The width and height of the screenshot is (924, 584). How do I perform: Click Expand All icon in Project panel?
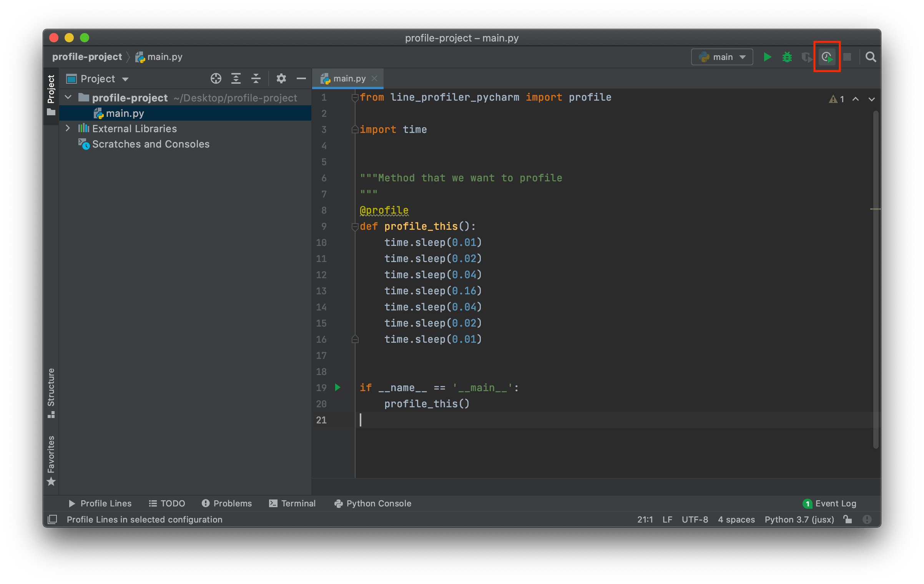(236, 78)
